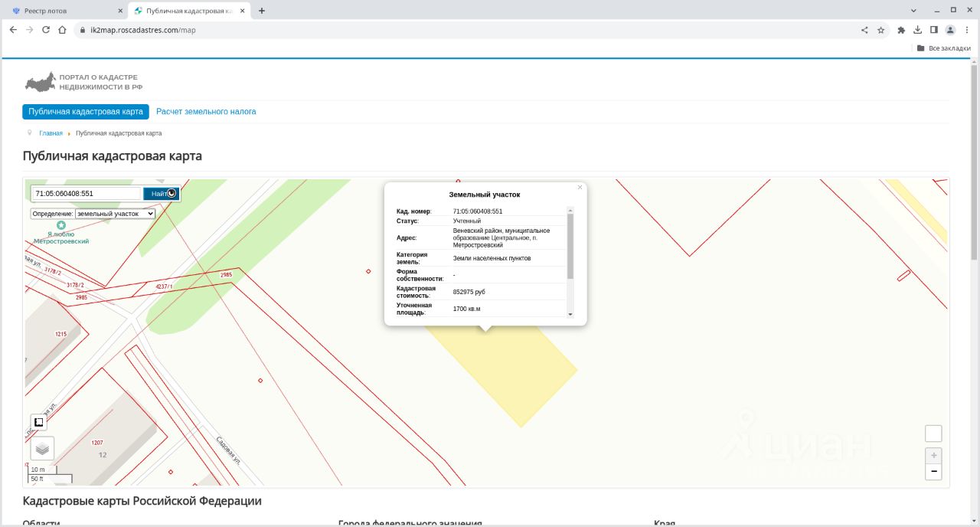The image size is (980, 527).
Task: Select the Публичная кадастровая карта menu button
Action: 86,112
